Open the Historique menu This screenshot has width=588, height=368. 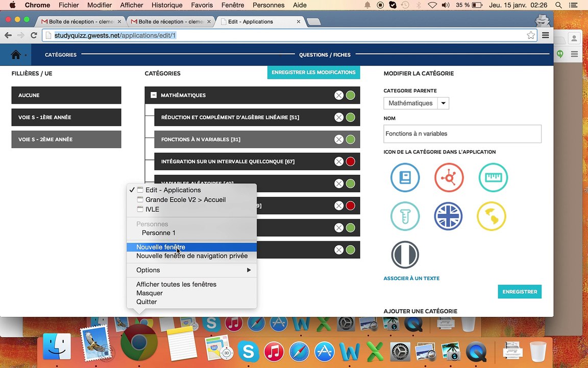point(167,5)
